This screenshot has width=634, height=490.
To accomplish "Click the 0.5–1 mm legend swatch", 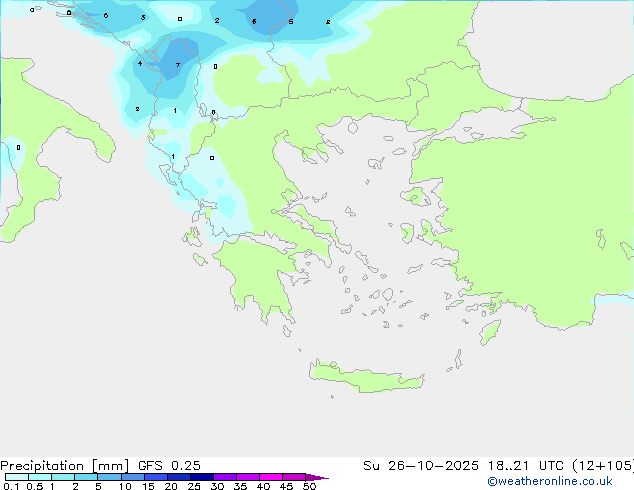I will click(x=40, y=477).
